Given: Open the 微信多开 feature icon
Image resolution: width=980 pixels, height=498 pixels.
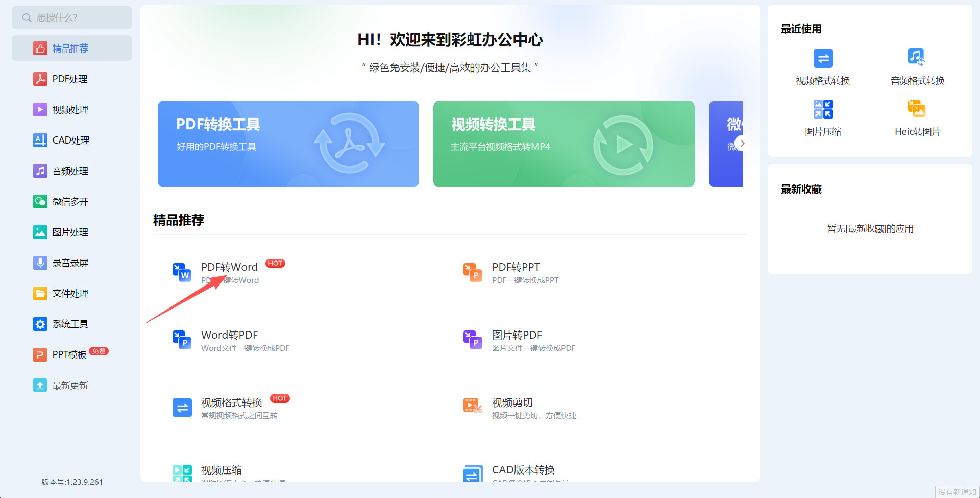Looking at the screenshot, I should point(40,201).
